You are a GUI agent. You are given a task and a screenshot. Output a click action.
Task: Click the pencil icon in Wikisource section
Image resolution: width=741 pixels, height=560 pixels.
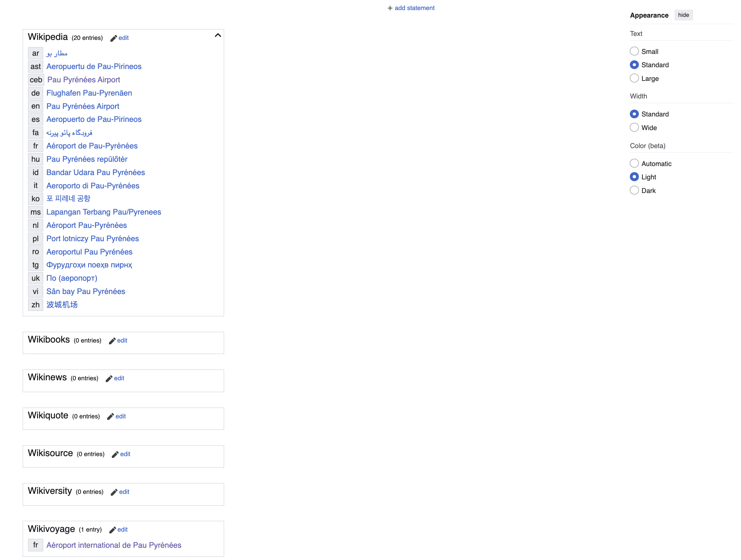pos(115,454)
